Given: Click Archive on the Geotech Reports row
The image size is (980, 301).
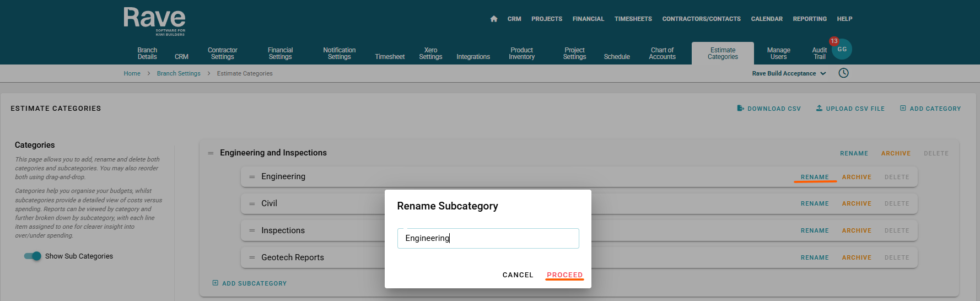Looking at the screenshot, I should [857, 257].
